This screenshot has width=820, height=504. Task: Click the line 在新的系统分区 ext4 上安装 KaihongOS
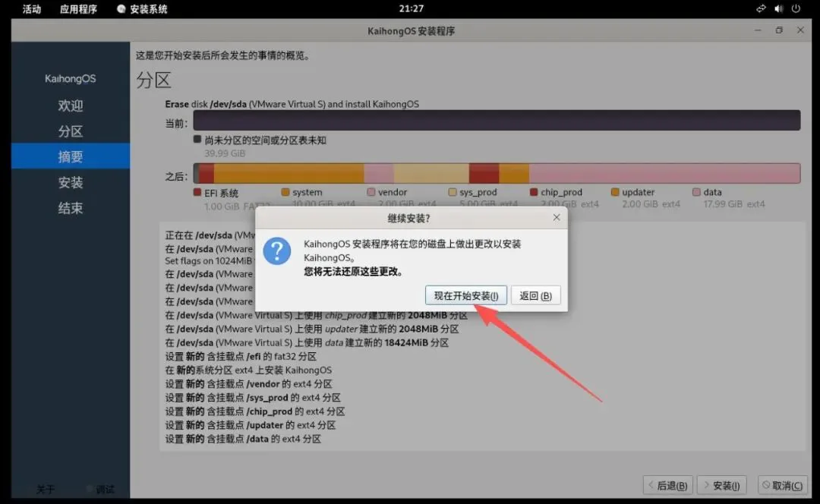coord(248,370)
